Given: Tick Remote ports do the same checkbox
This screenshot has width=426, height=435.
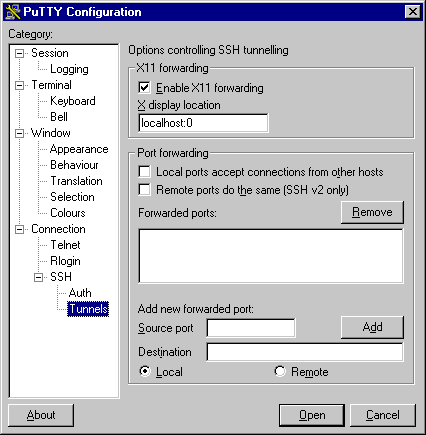Looking at the screenshot, I should tap(144, 189).
